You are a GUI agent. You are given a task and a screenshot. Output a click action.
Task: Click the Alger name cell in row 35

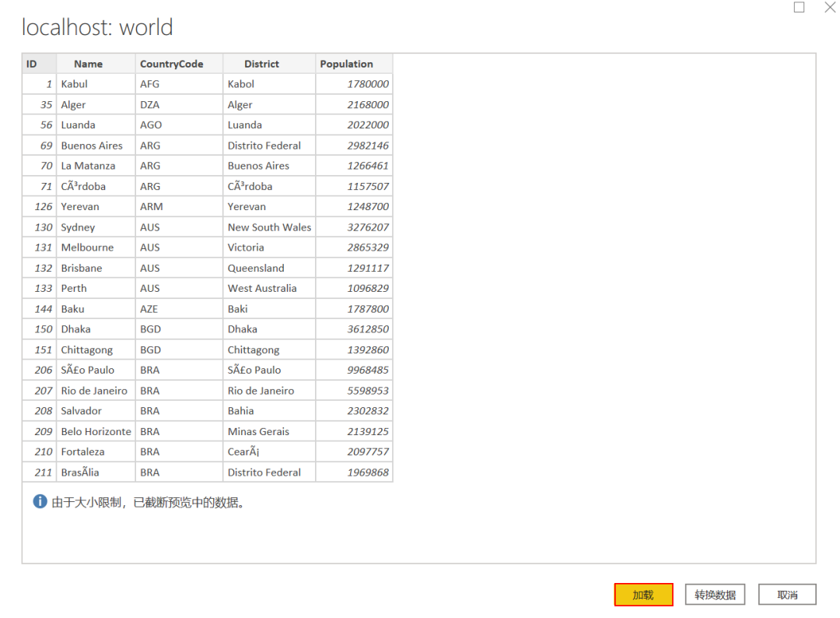(96, 104)
